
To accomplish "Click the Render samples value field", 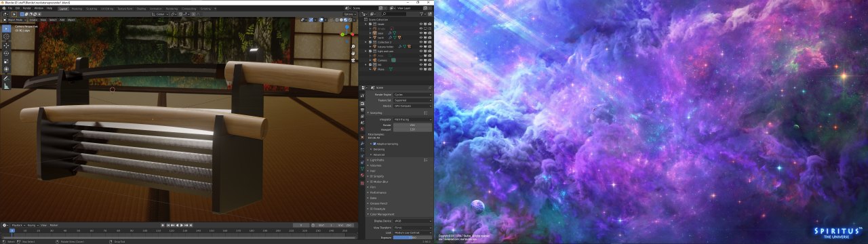I will coord(412,125).
